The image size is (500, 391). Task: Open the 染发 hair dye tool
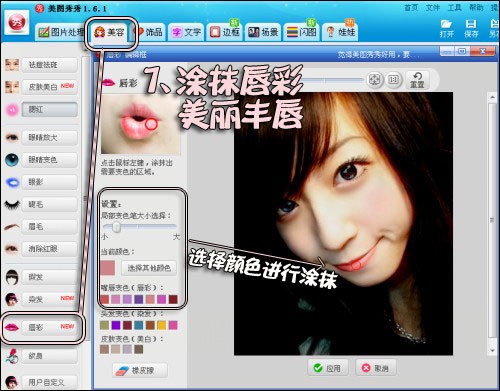[x=50, y=299]
